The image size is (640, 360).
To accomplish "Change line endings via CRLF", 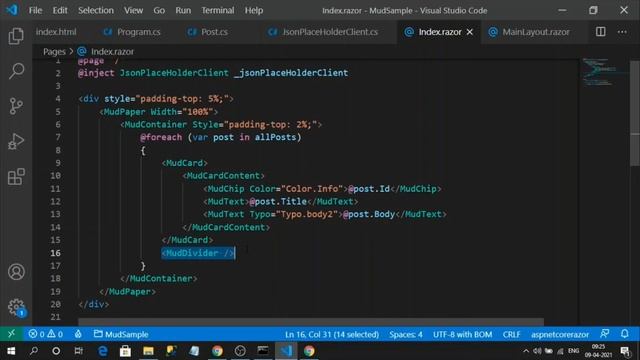I will pyautogui.click(x=511, y=334).
